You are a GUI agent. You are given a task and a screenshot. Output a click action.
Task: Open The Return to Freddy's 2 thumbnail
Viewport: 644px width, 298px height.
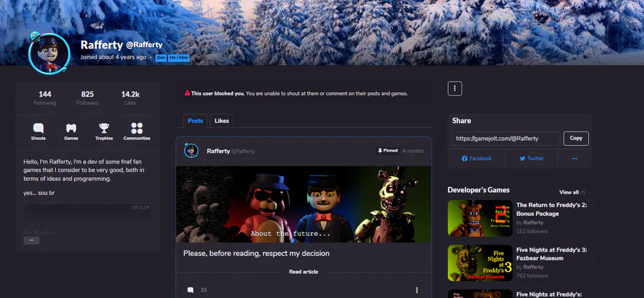click(480, 218)
